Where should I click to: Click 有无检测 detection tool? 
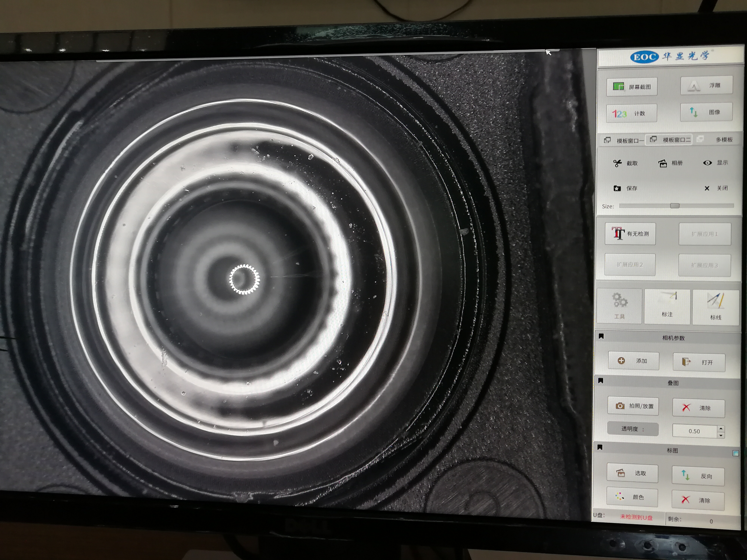coord(630,234)
